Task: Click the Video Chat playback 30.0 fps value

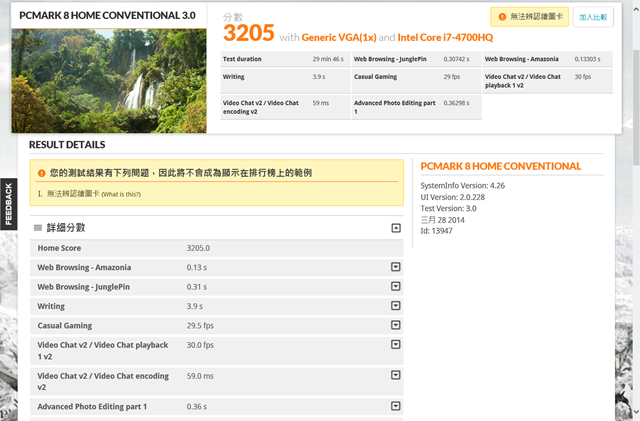Action: tap(200, 345)
